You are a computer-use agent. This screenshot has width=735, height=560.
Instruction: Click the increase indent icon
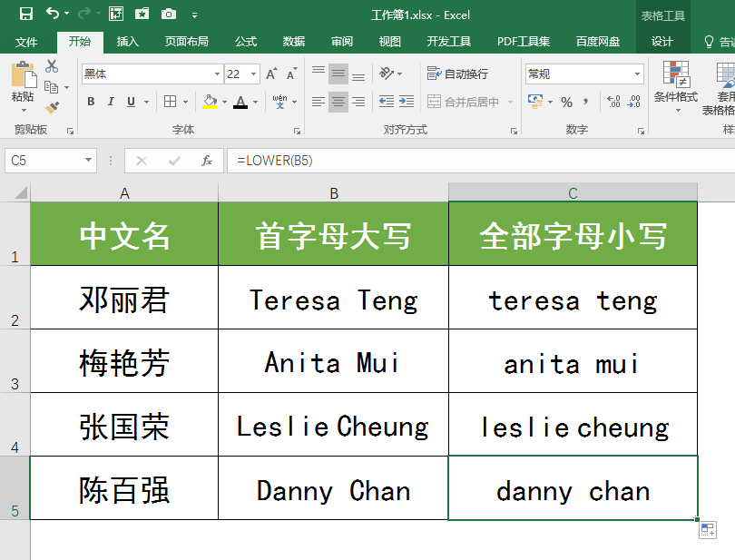coord(407,102)
